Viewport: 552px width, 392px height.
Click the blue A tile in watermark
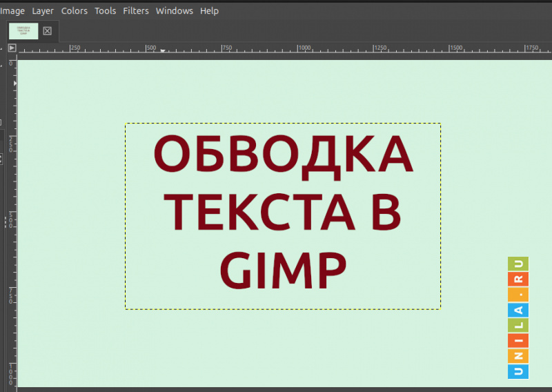pos(518,311)
